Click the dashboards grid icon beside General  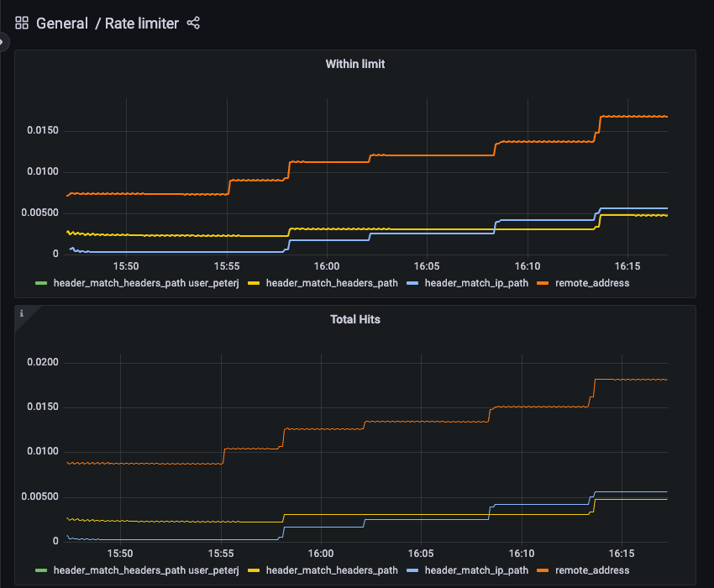(22, 24)
